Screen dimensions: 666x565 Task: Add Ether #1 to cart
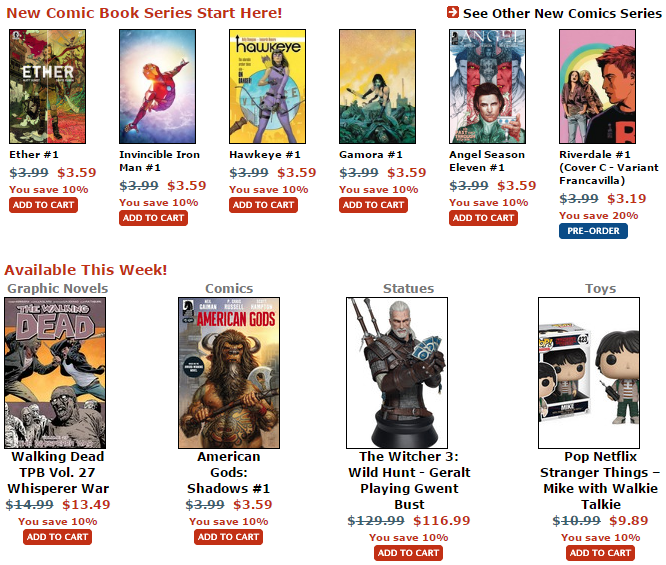43,205
